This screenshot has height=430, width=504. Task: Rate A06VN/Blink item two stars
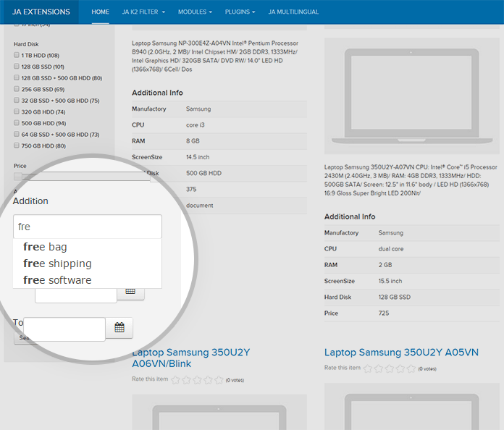tap(186, 380)
